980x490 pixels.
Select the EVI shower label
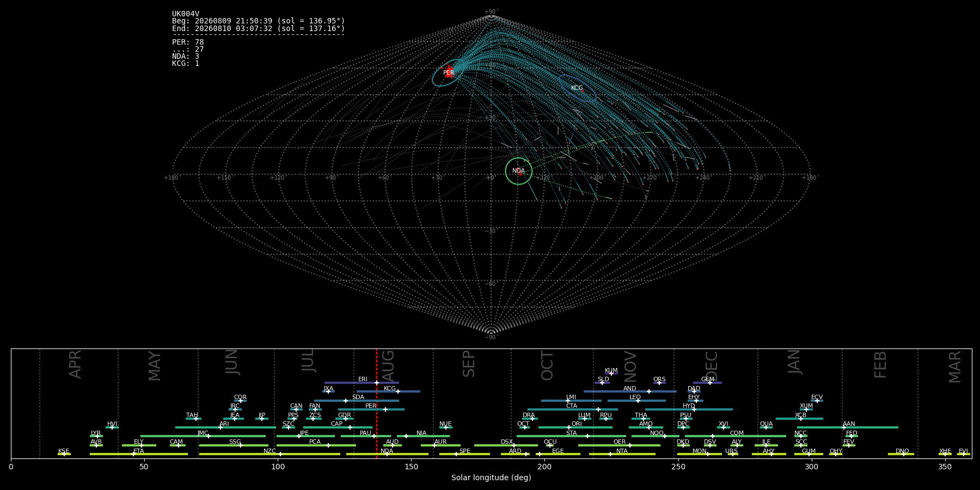pos(963,451)
